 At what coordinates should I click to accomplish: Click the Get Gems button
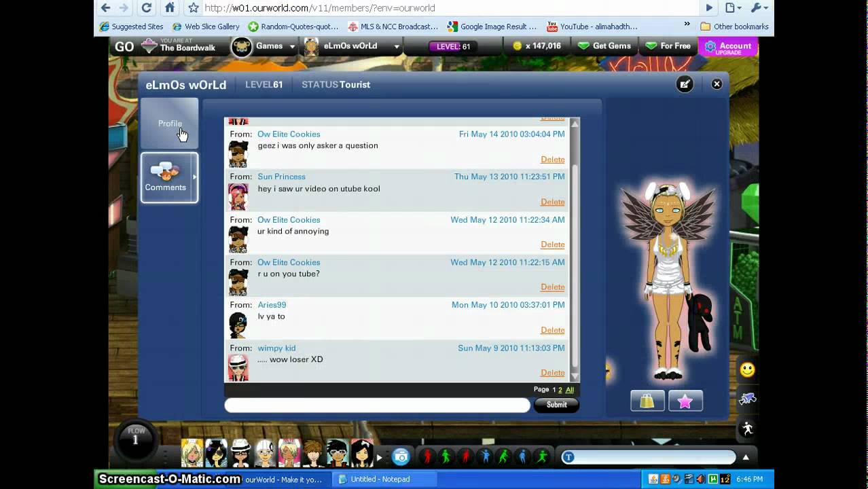pos(604,46)
